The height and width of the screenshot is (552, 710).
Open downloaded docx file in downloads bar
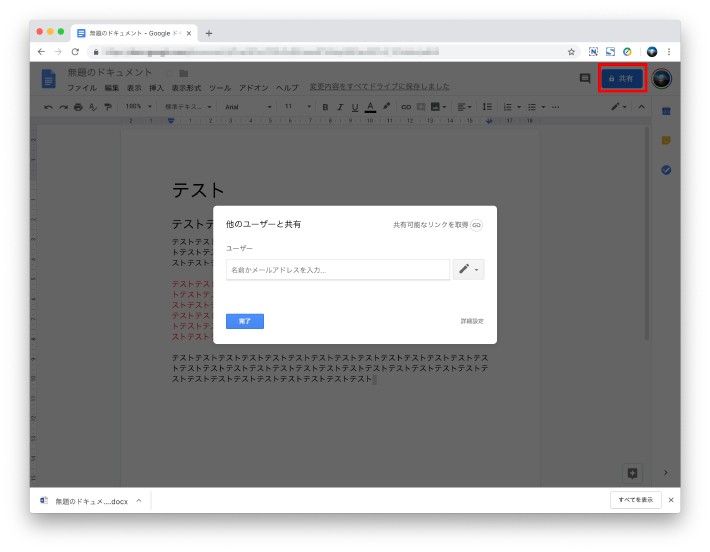[85, 501]
